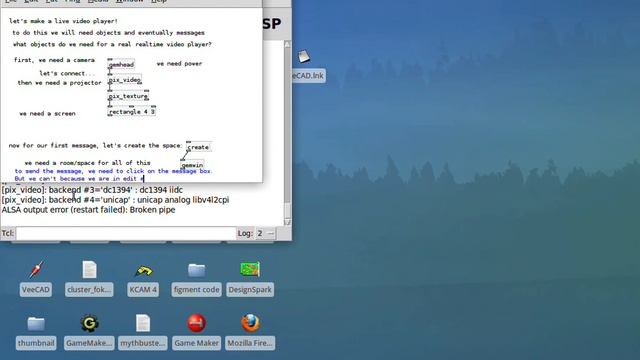The width and height of the screenshot is (640, 360).
Task: Click the console scrollbar up arrow
Action: (x=287, y=44)
